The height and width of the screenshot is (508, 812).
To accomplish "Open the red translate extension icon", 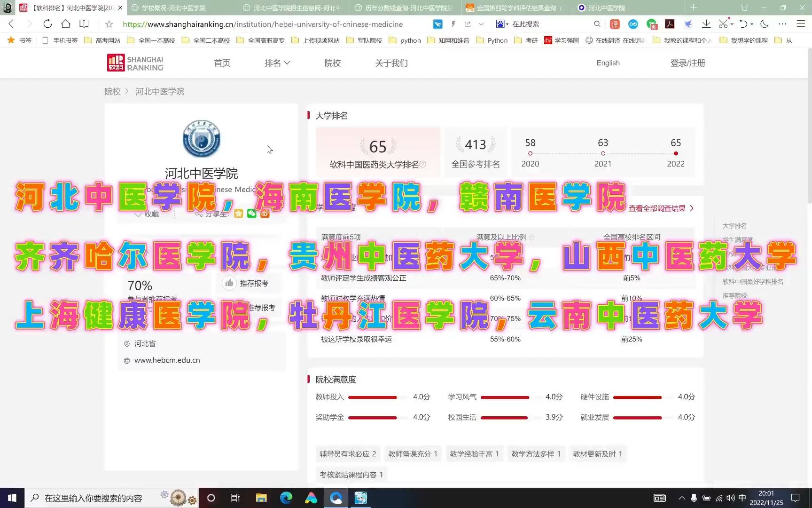I will [615, 24].
